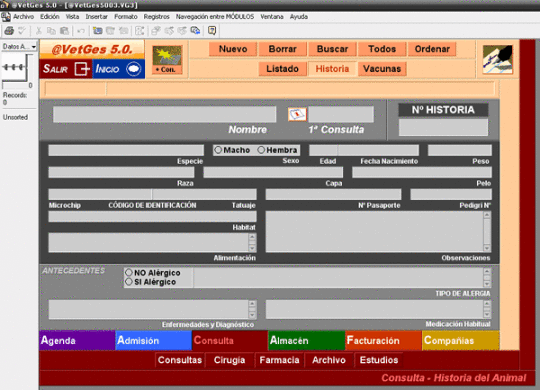The width and height of the screenshot is (540, 390).
Task: Click the Observaciones scrollbar down arrow
Action: (487, 248)
